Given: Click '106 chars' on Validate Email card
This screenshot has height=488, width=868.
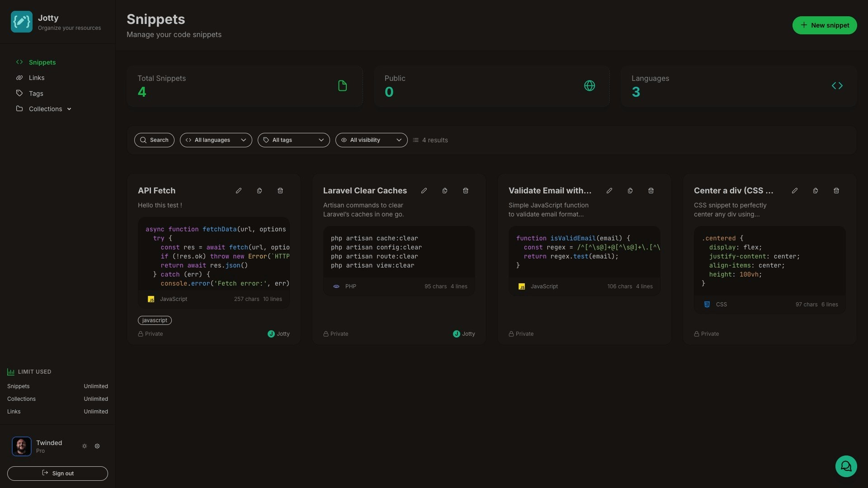Looking at the screenshot, I should coord(619,286).
